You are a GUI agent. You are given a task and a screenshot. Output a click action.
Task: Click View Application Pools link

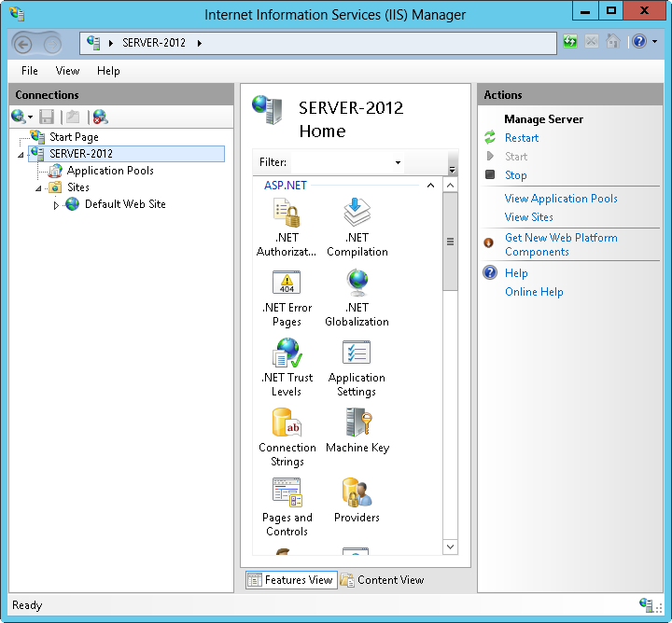[561, 199]
